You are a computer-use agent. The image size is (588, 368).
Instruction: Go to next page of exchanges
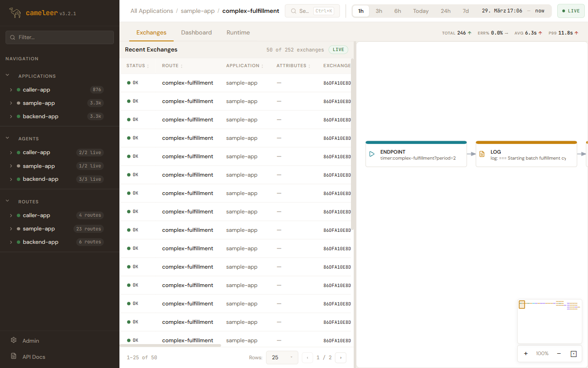click(340, 357)
